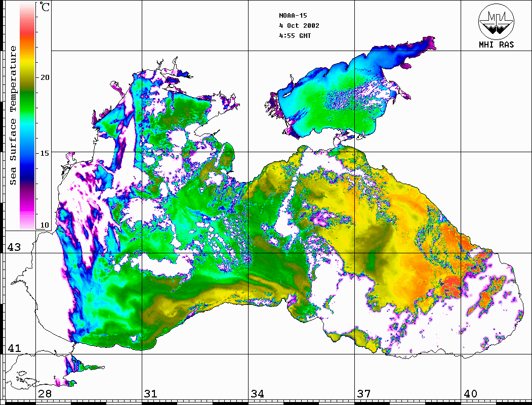Screen dimensions: 532x405
Task: Click the temperature color scale bar
Action: (x=27, y=116)
